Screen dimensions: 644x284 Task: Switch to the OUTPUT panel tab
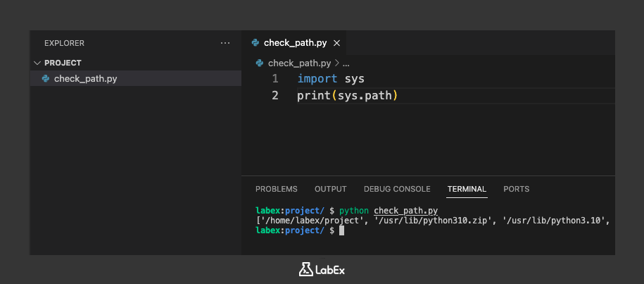(330, 189)
